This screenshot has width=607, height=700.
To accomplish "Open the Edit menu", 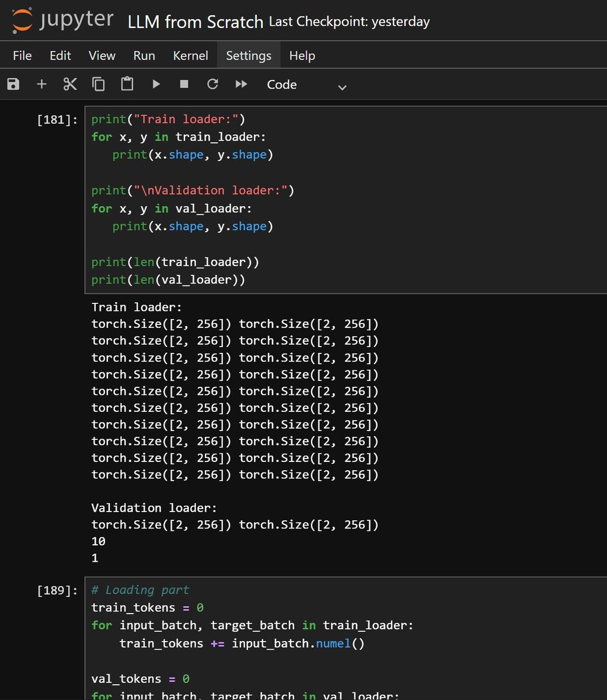I will tap(60, 55).
